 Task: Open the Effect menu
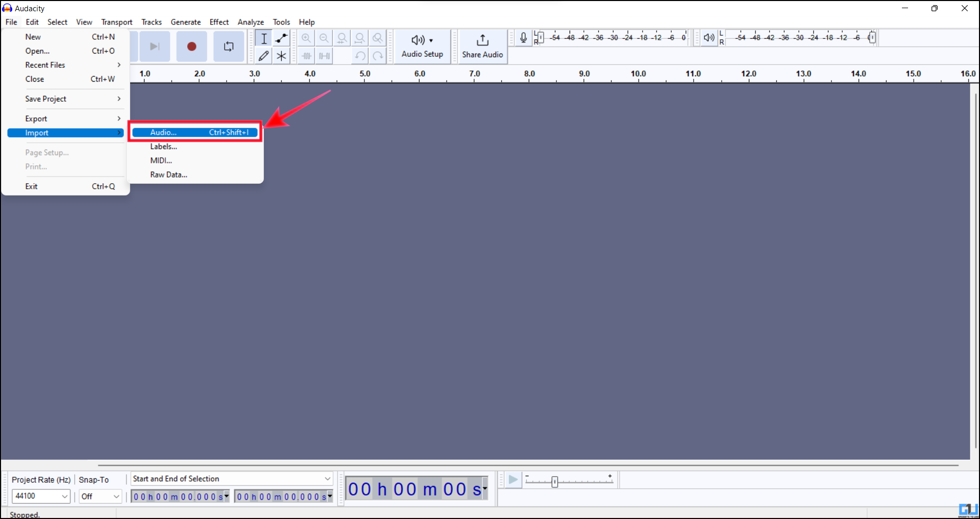(219, 22)
